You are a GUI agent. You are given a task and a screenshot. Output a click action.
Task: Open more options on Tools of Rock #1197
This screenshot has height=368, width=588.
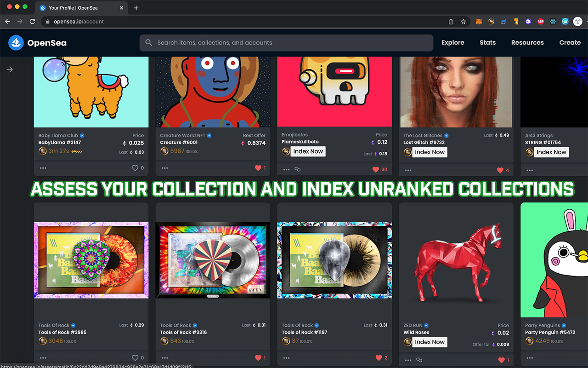click(x=287, y=358)
